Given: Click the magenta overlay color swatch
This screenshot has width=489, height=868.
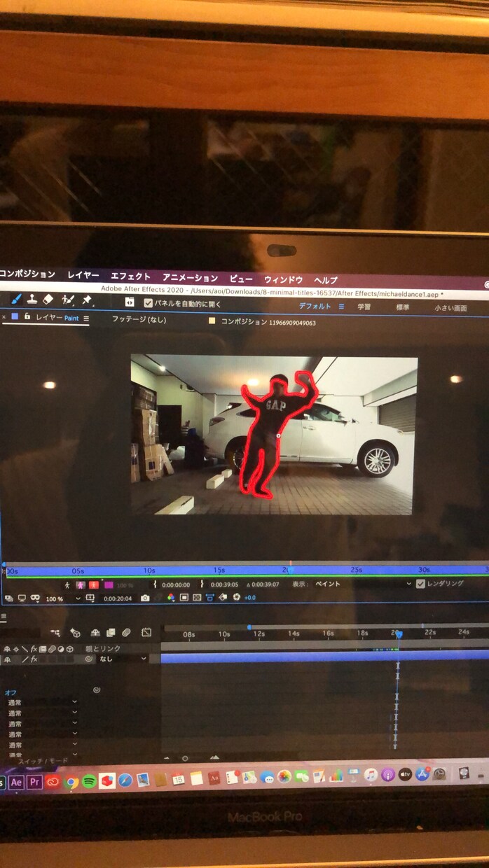Looking at the screenshot, I should pos(109,584).
